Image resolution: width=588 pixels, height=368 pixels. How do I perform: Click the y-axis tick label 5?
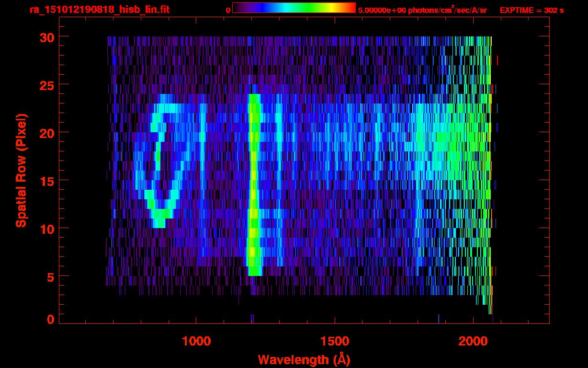pyautogui.click(x=50, y=276)
